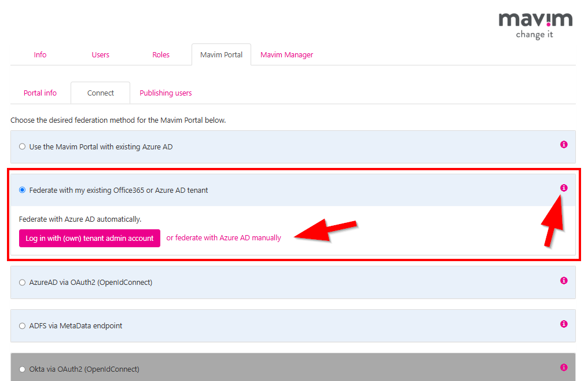This screenshot has height=381, width=588.
Task: Open info icon for Okta via OAuth2
Action: coord(563,367)
